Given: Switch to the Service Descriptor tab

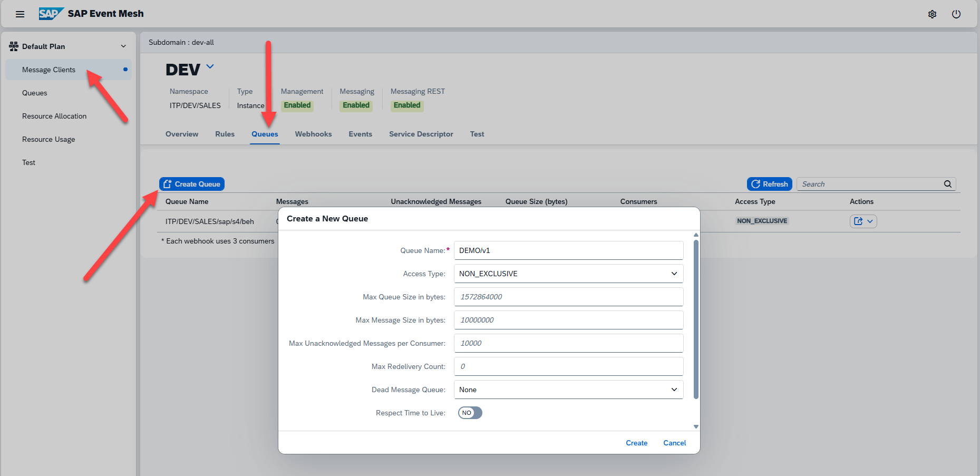Looking at the screenshot, I should (421, 134).
